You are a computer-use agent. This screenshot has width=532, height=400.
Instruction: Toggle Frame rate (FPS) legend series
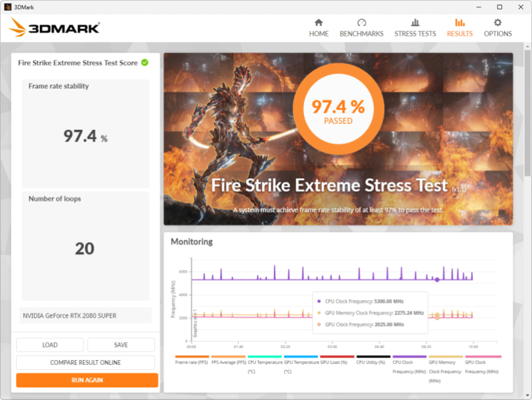[x=192, y=362]
